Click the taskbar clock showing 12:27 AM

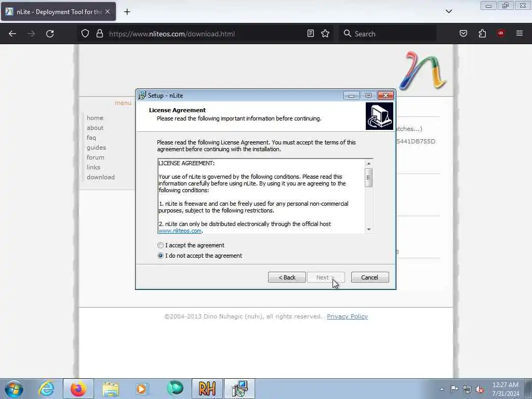click(x=506, y=389)
